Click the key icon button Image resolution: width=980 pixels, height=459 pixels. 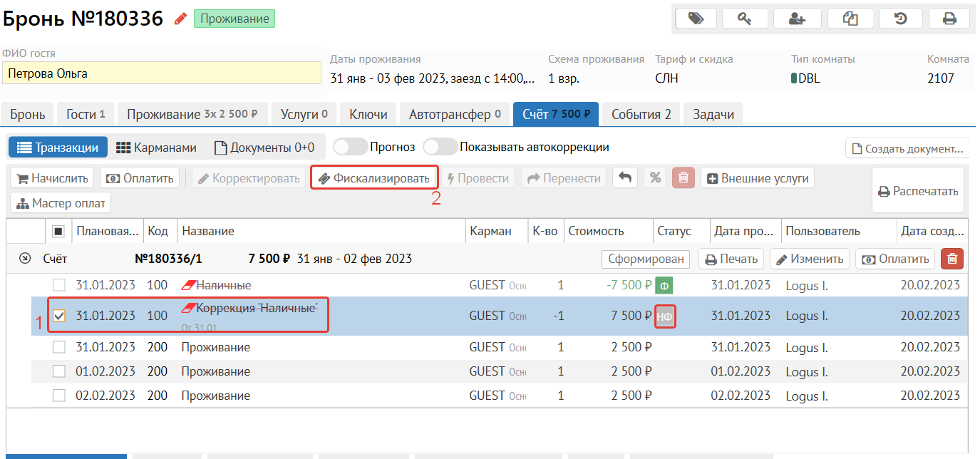[x=745, y=19]
